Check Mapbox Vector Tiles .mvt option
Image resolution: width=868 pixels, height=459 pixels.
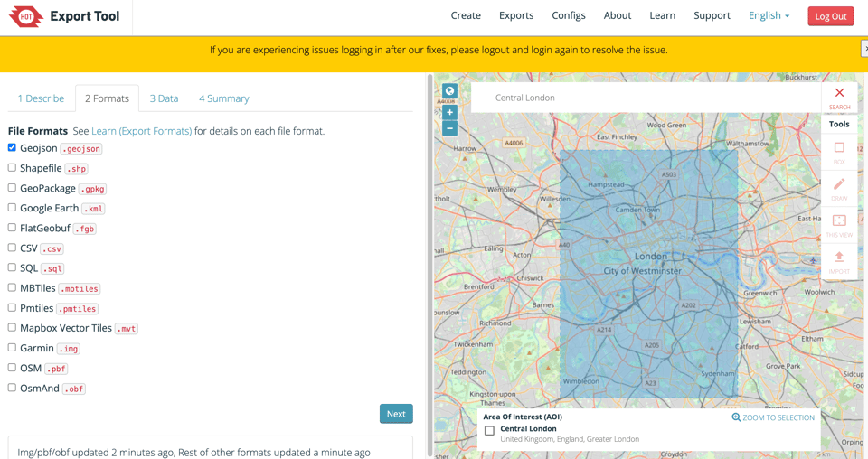(x=12, y=327)
